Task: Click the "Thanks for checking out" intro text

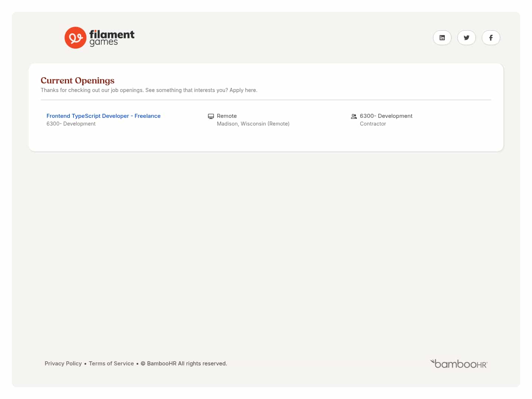Action: click(x=149, y=90)
